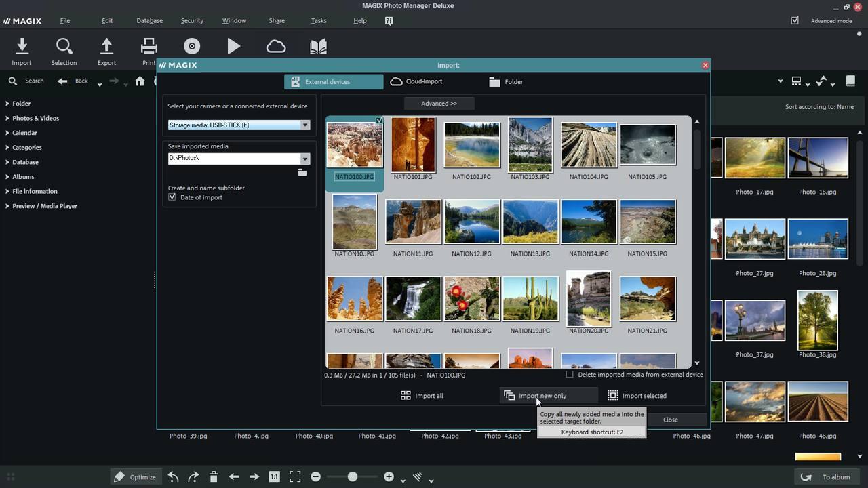
Task: Toggle the checkmark on NATIO100.JPG thumbnail
Action: point(379,120)
